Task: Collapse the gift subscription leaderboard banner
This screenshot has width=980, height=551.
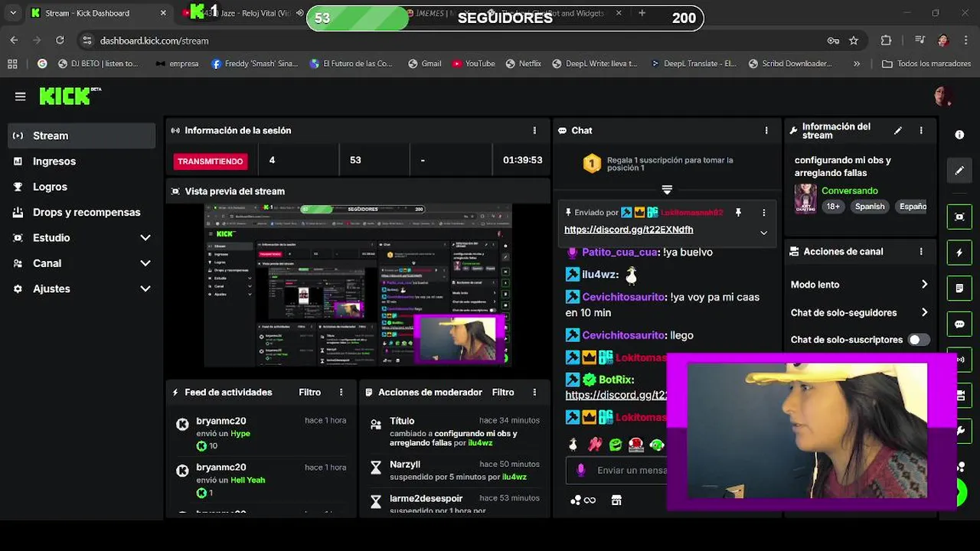Action: point(667,189)
